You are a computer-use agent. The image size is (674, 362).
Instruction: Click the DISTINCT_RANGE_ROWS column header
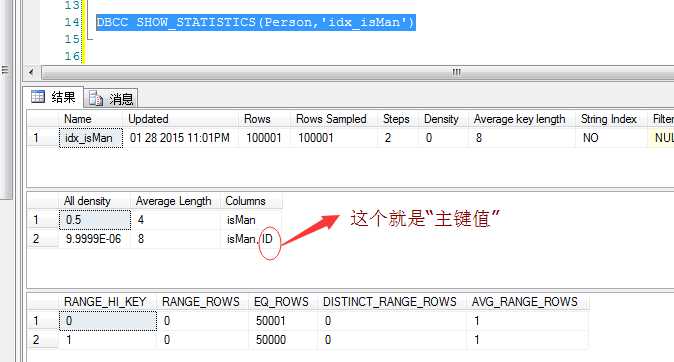(x=392, y=302)
